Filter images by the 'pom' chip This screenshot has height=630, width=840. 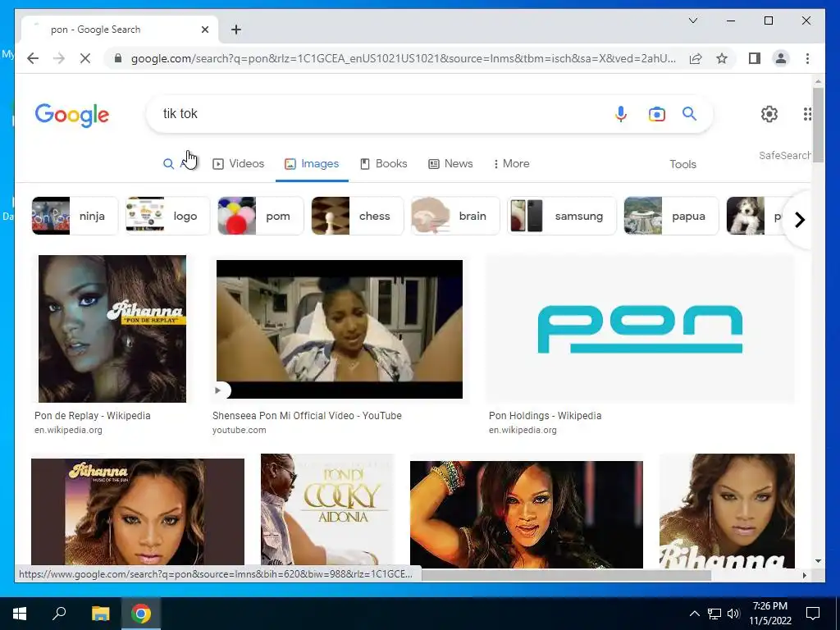coord(260,216)
